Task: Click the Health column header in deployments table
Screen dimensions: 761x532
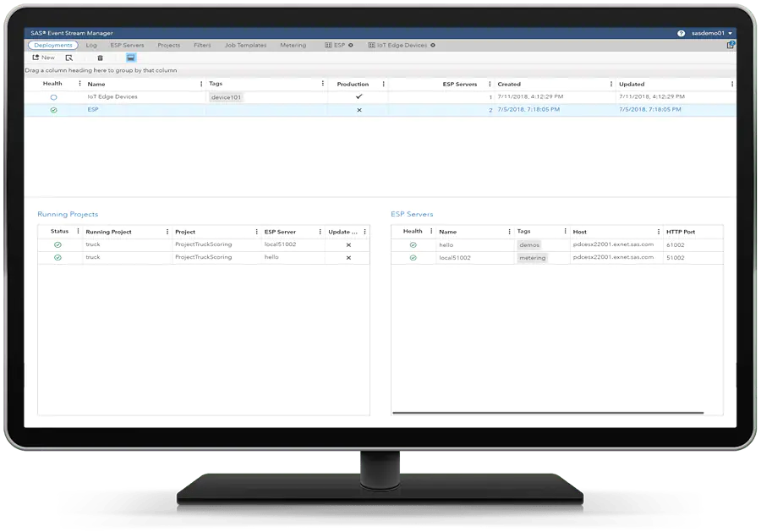Action: click(52, 84)
